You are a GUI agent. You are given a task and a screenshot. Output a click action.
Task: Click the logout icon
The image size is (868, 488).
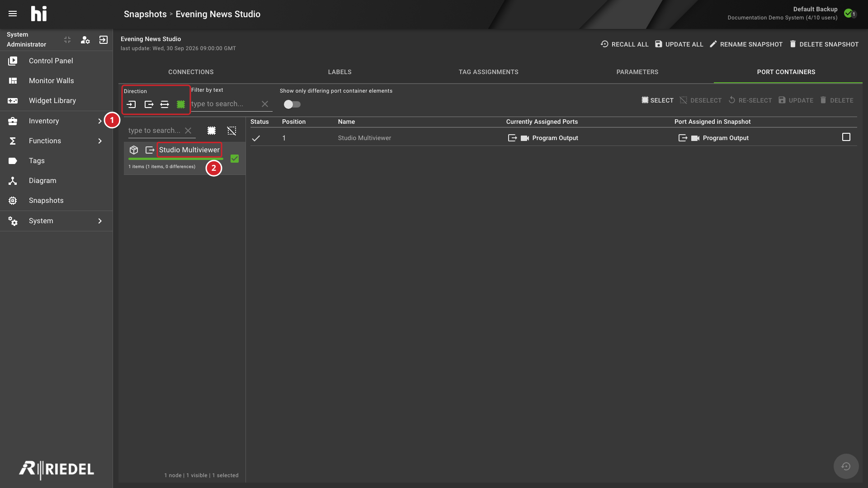[104, 40]
